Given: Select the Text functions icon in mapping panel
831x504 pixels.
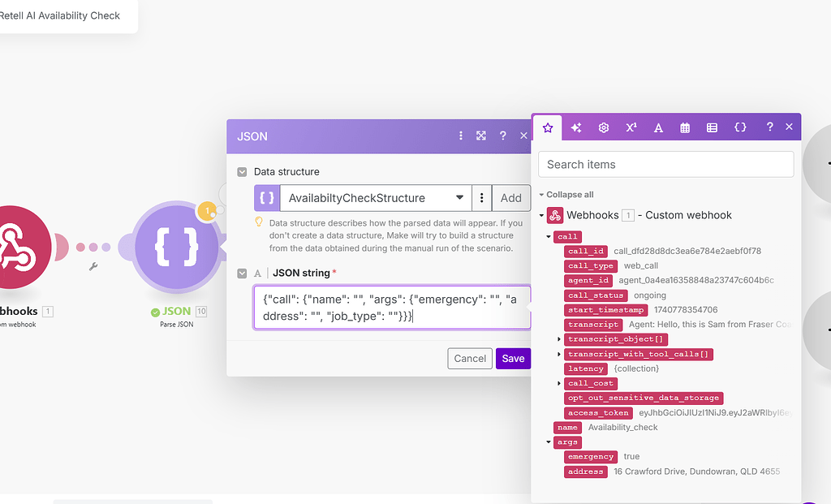Looking at the screenshot, I should [x=657, y=127].
